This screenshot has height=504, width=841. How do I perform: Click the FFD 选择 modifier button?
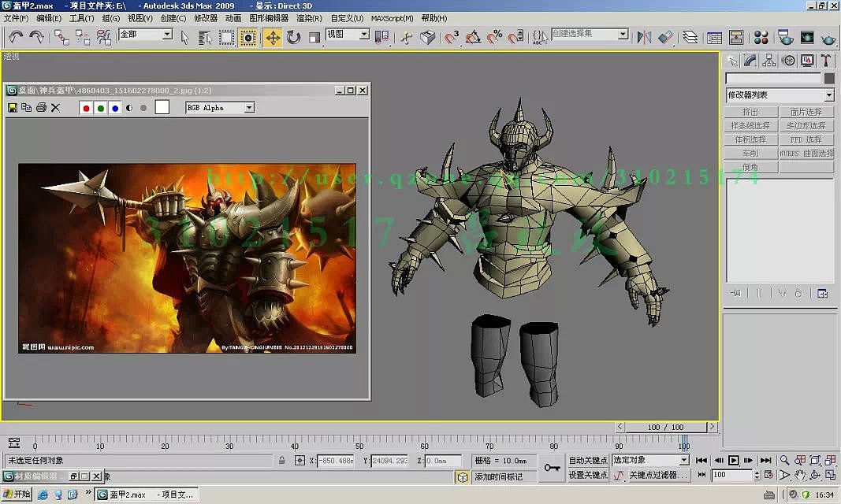point(806,140)
